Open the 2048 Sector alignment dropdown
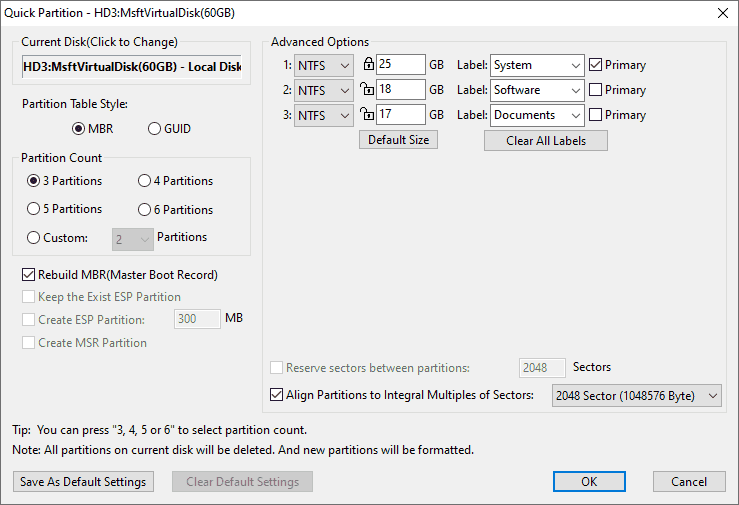 point(636,396)
